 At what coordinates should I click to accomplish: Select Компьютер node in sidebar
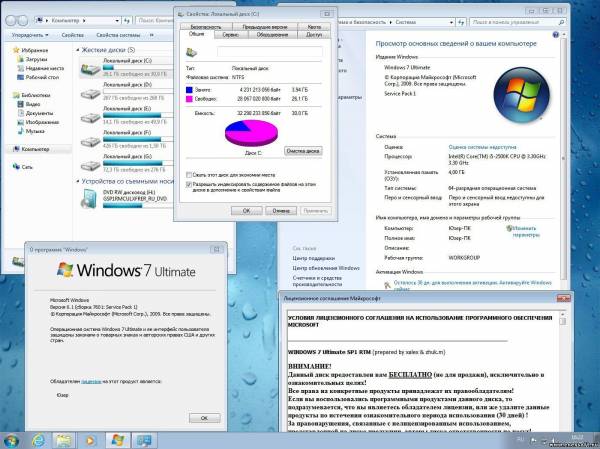pos(35,149)
